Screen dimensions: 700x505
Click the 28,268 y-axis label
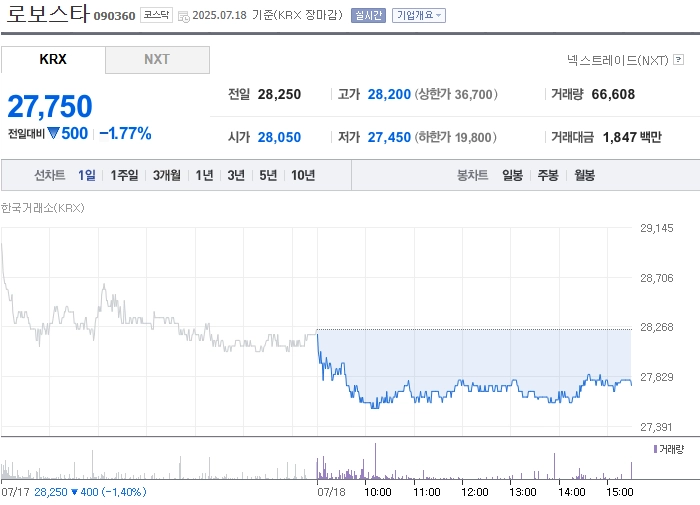[657, 327]
